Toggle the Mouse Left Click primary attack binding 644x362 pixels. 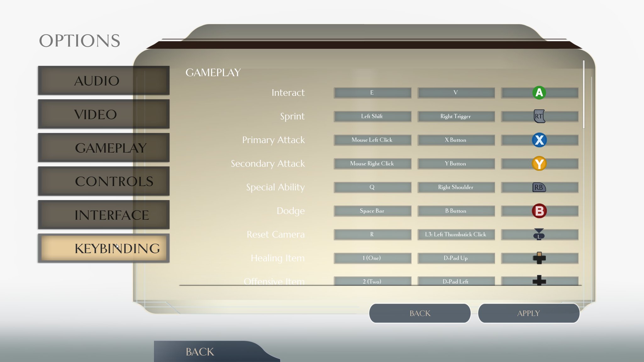pyautogui.click(x=372, y=140)
